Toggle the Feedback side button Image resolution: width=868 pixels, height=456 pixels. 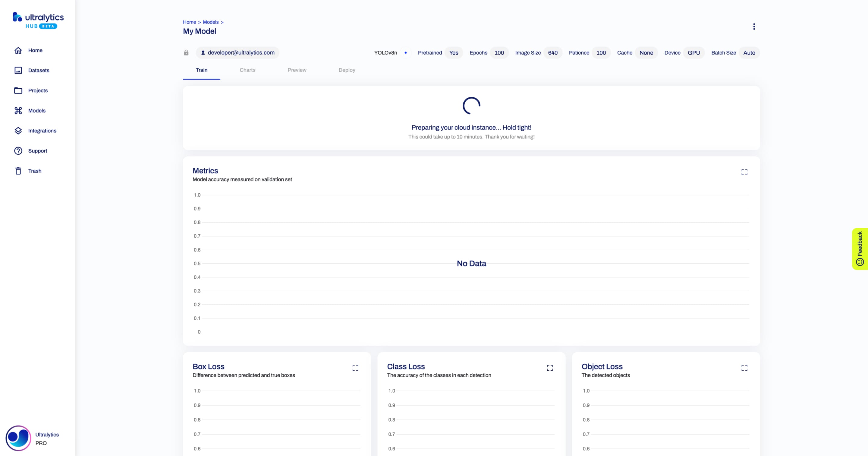click(x=860, y=248)
